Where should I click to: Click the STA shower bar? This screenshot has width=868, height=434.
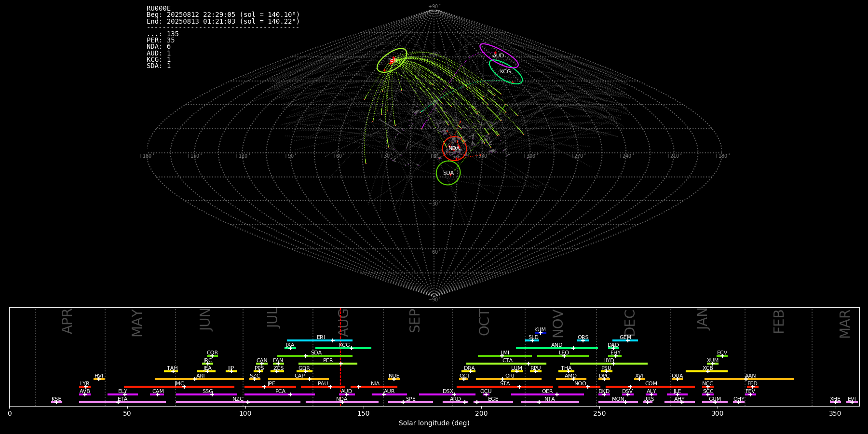[505, 387]
